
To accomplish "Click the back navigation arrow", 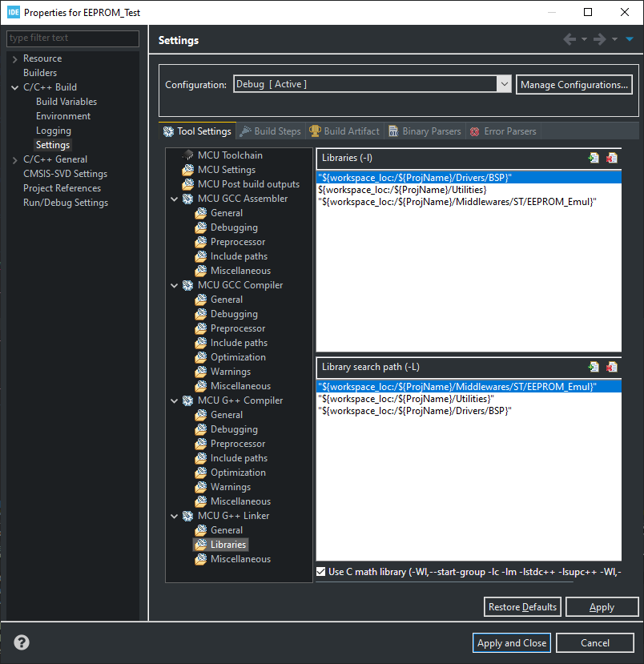I will point(570,39).
